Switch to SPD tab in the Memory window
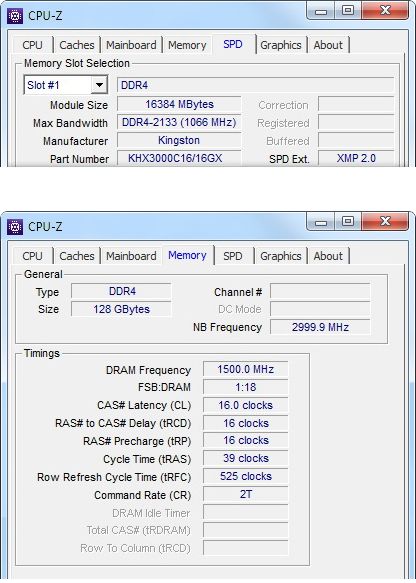Screen dimensions: 416x583 point(233,256)
